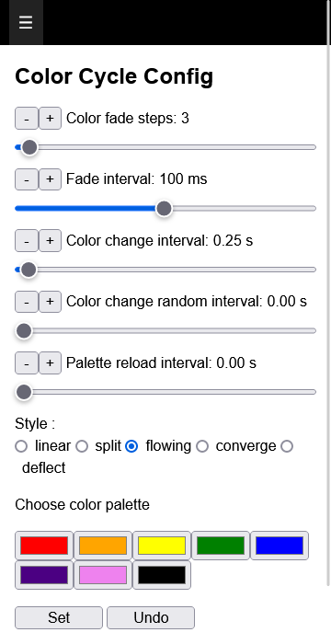Click plus button for Fade interval
Image resolution: width=331 pixels, height=644 pixels.
coord(50,179)
